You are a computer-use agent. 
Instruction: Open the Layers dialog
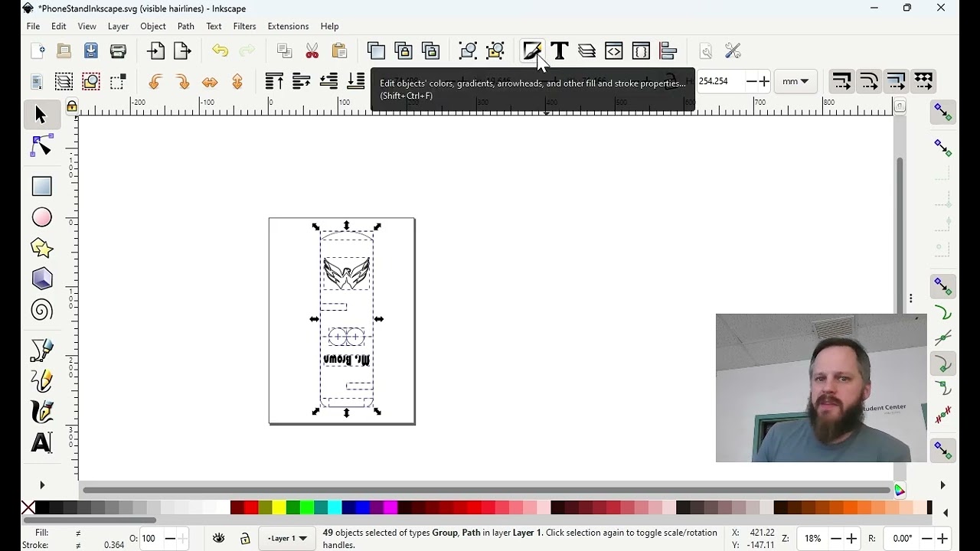(x=587, y=51)
